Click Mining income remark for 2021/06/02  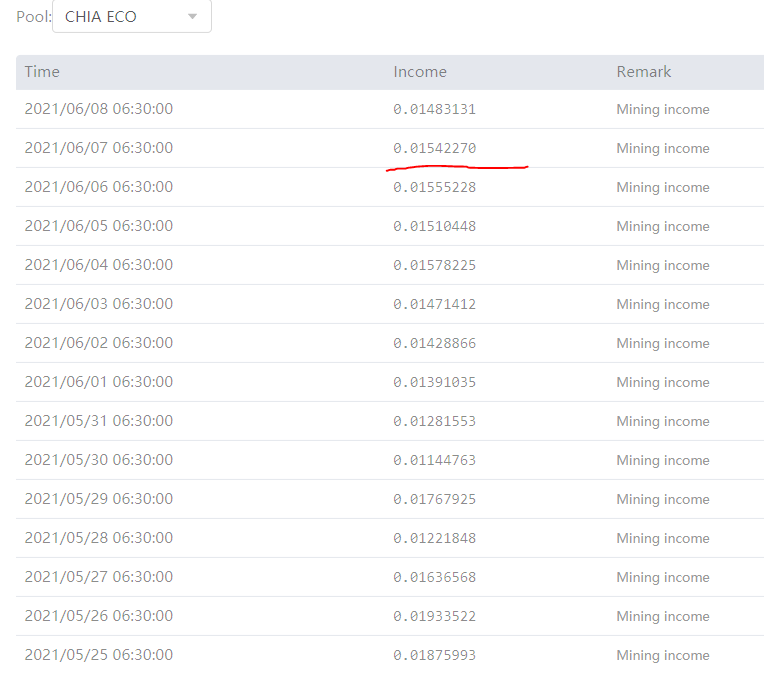tap(663, 343)
